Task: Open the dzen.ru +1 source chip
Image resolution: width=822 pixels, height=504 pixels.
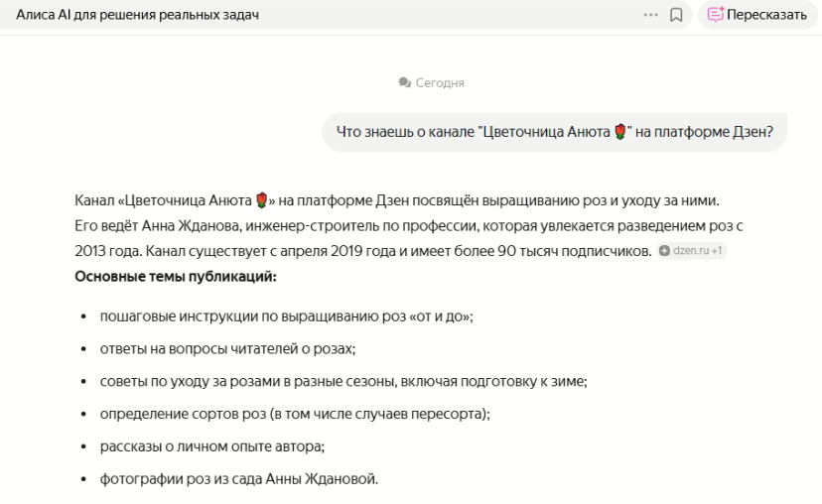Action: click(x=692, y=251)
